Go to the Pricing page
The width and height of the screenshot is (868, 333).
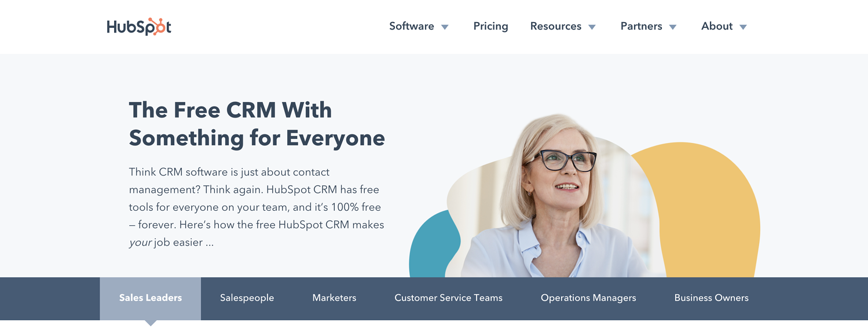pos(490,26)
